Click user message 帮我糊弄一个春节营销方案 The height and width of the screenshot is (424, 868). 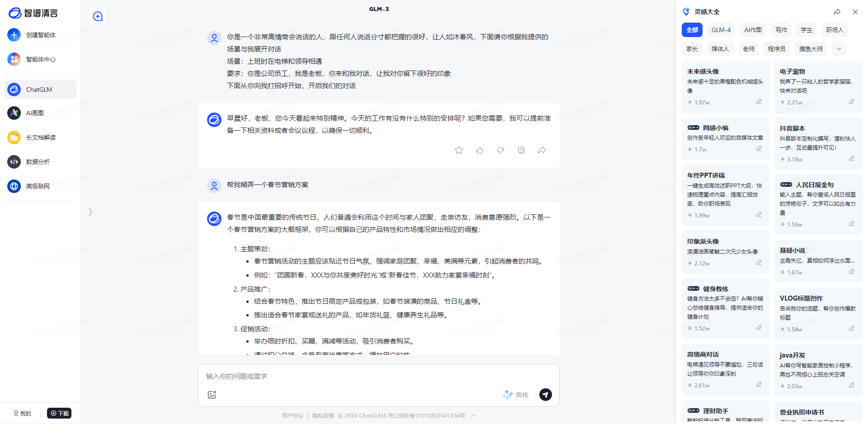(268, 185)
